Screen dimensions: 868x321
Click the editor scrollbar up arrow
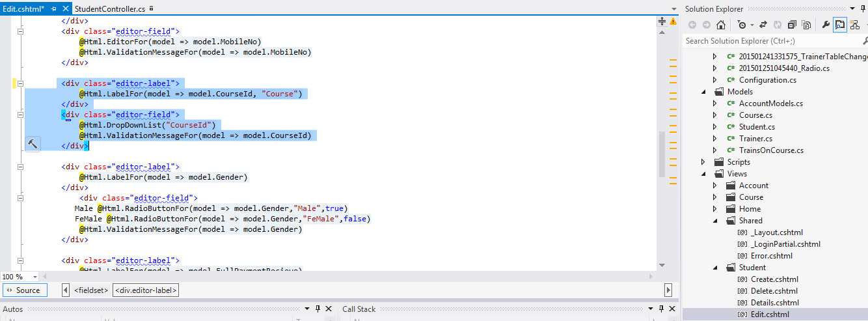[x=662, y=32]
